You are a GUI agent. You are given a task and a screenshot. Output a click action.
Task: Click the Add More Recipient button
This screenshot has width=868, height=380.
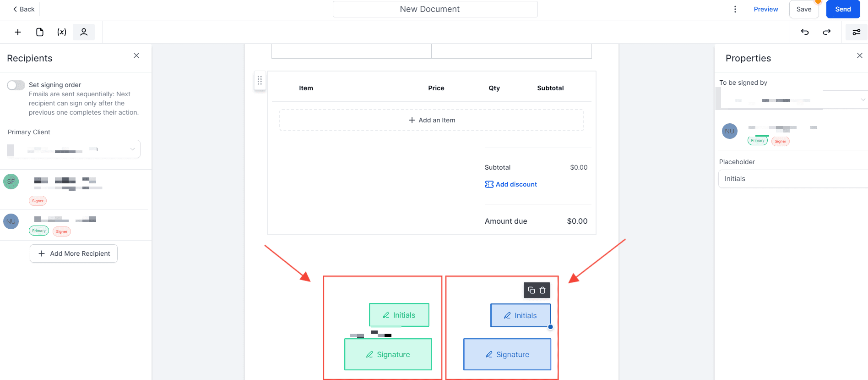[x=74, y=253]
